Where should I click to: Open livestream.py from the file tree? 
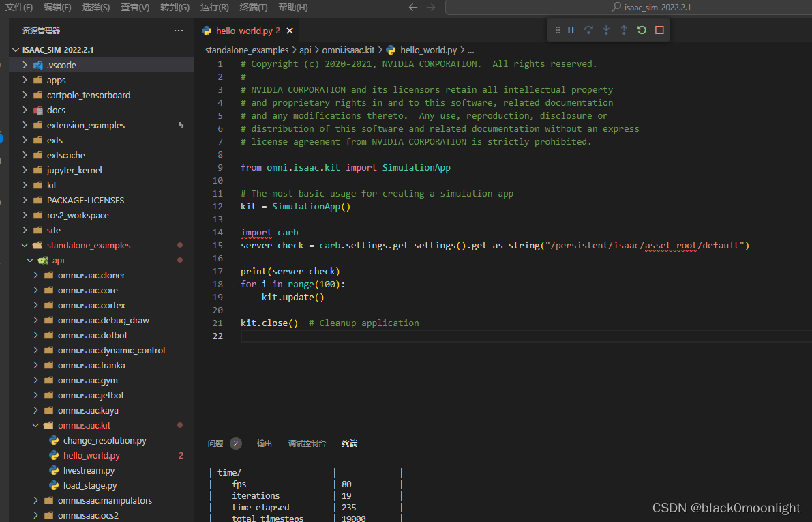coord(89,470)
